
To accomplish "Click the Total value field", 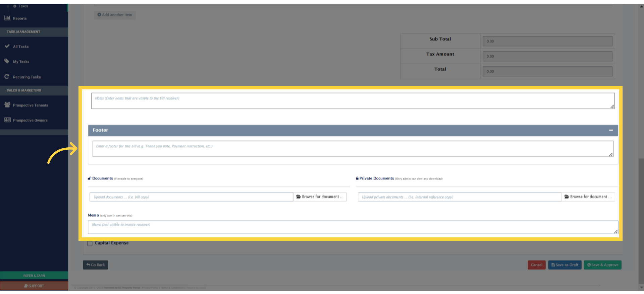I will click(x=547, y=71).
